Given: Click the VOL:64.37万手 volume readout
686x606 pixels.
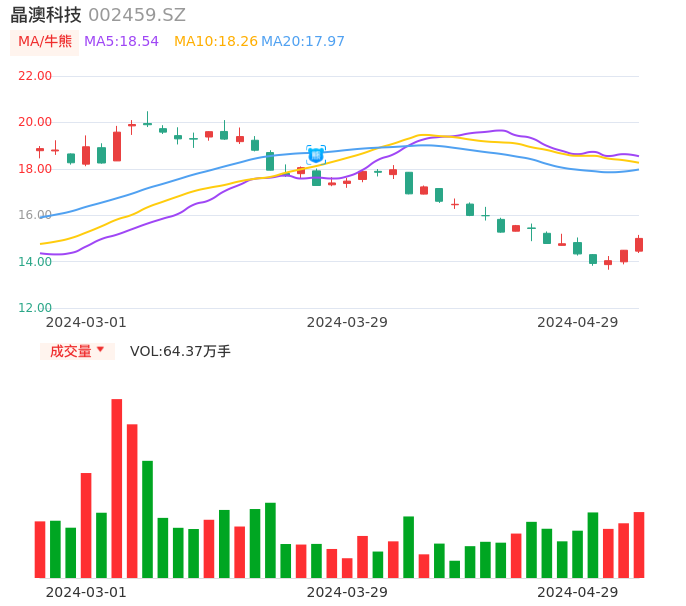Looking at the screenshot, I should [180, 351].
